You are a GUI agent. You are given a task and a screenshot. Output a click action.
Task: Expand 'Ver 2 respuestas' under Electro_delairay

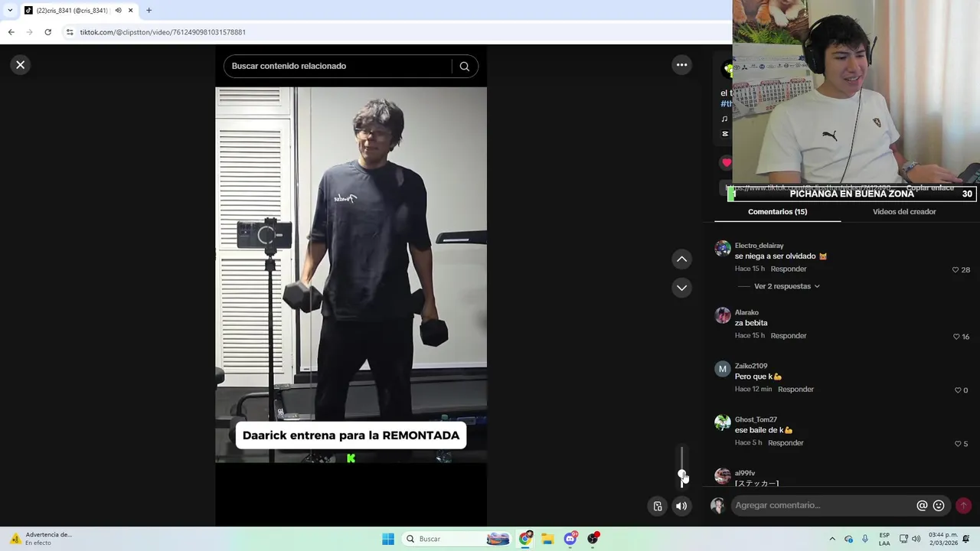point(786,286)
